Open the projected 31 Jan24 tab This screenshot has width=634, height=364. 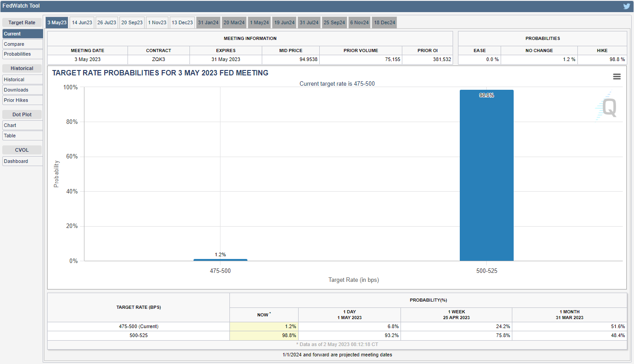(x=208, y=22)
